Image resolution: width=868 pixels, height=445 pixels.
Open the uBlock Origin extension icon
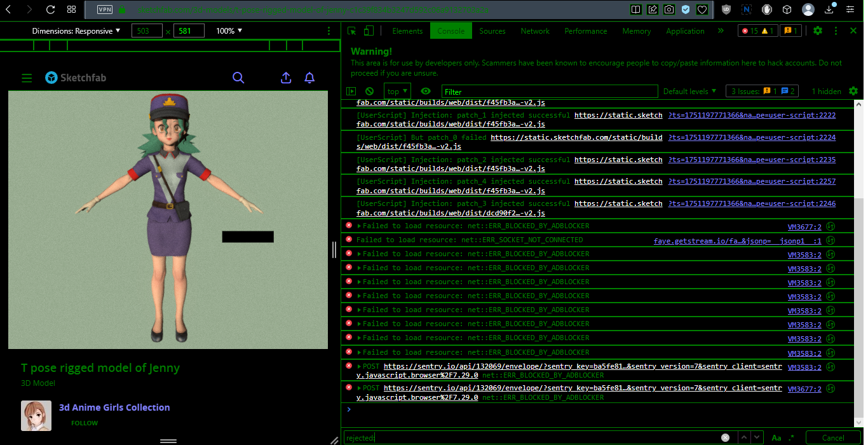coord(726,10)
